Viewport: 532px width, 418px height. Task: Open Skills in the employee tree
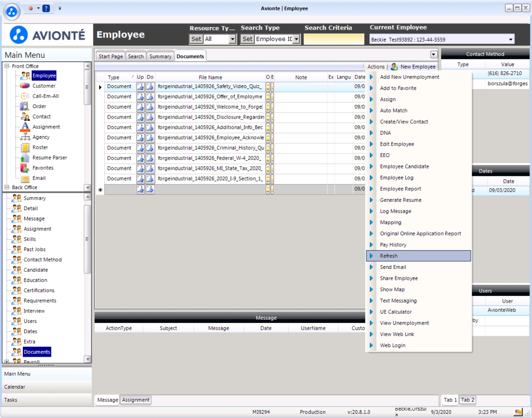[30, 239]
